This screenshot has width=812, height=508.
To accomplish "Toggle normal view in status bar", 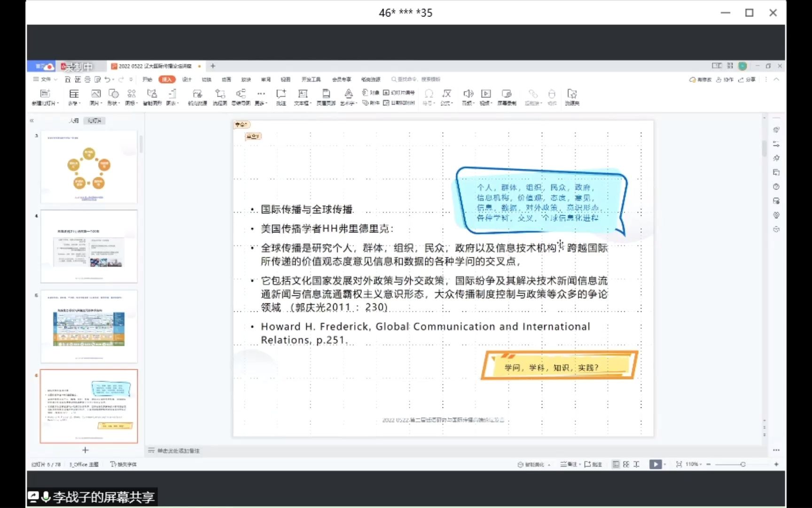I will (616, 464).
